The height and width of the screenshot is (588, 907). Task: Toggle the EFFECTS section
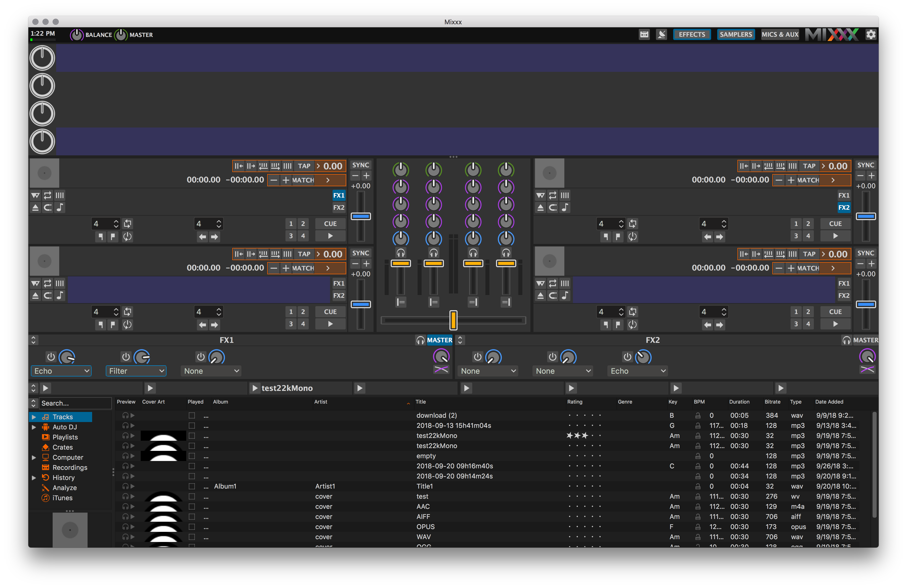(692, 35)
